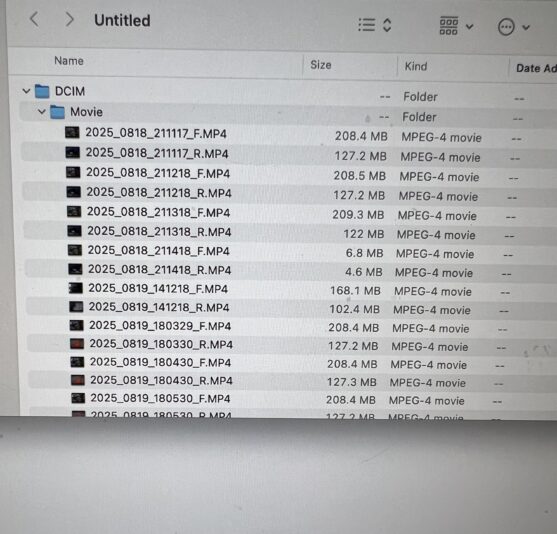Viewport: 557px width, 534px height.
Task: Select thumbnail of 2025_0819_180430_R.MP4
Action: coord(78,380)
